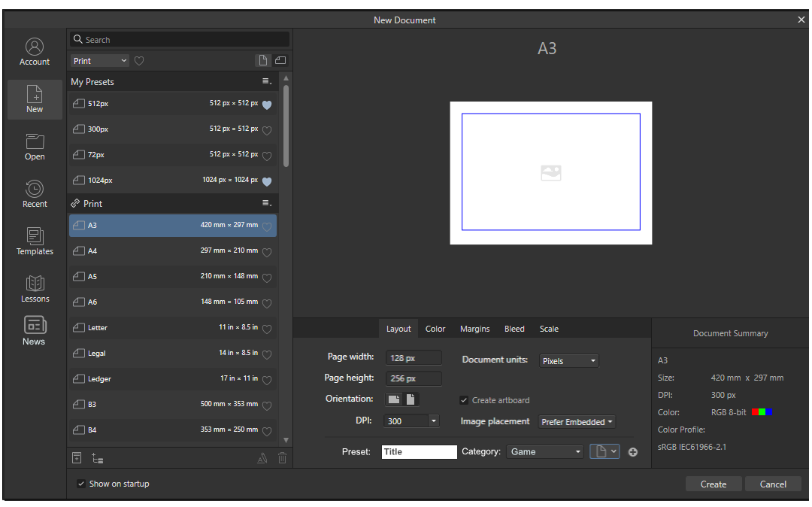Select the Ledger preset row
Screen dimensions: 812x507
pyautogui.click(x=172, y=378)
